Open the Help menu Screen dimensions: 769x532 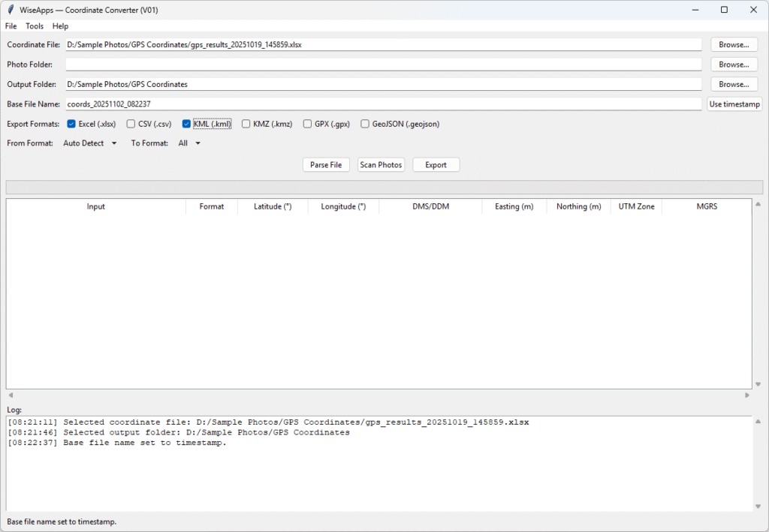(60, 26)
